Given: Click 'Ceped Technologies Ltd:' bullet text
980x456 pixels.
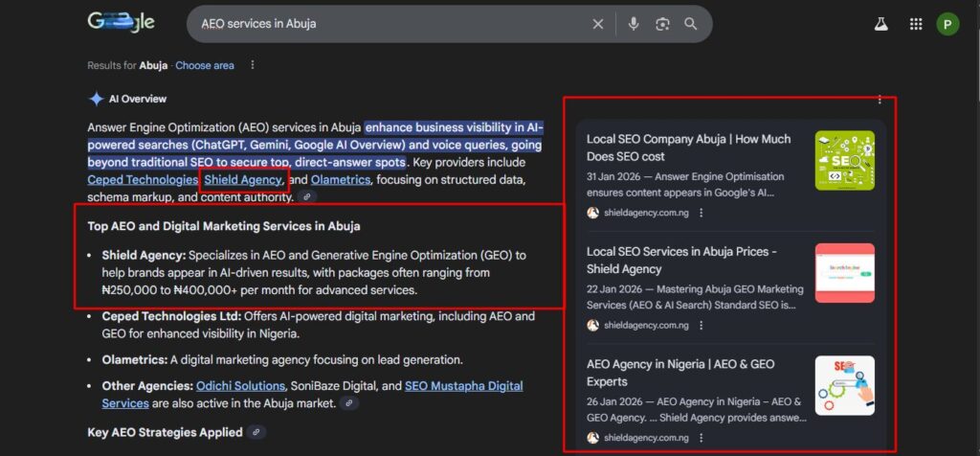Looking at the screenshot, I should (x=172, y=316).
